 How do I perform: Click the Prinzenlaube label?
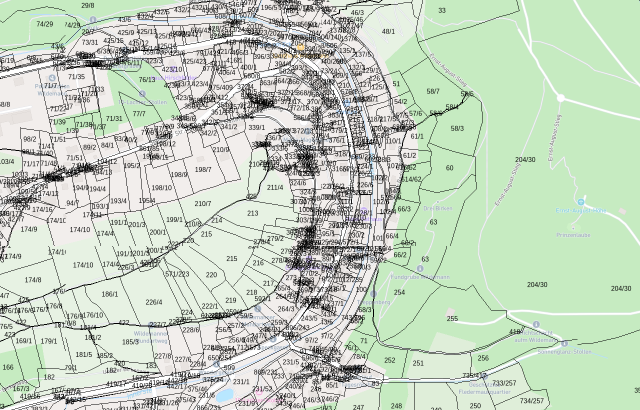pos(573,235)
